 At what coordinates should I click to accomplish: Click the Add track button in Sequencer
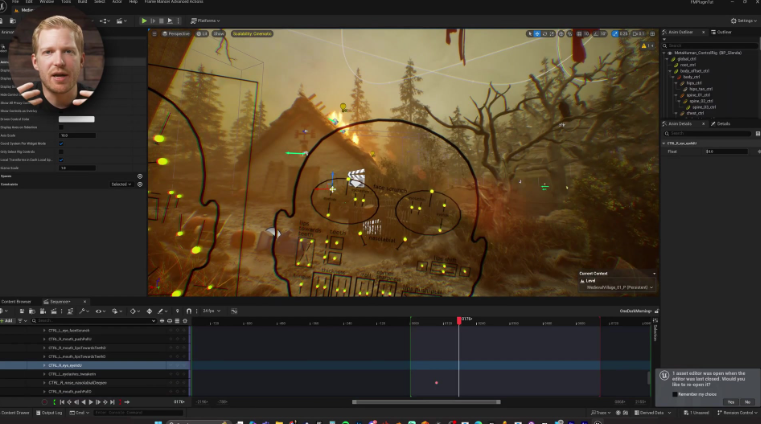coord(7,321)
